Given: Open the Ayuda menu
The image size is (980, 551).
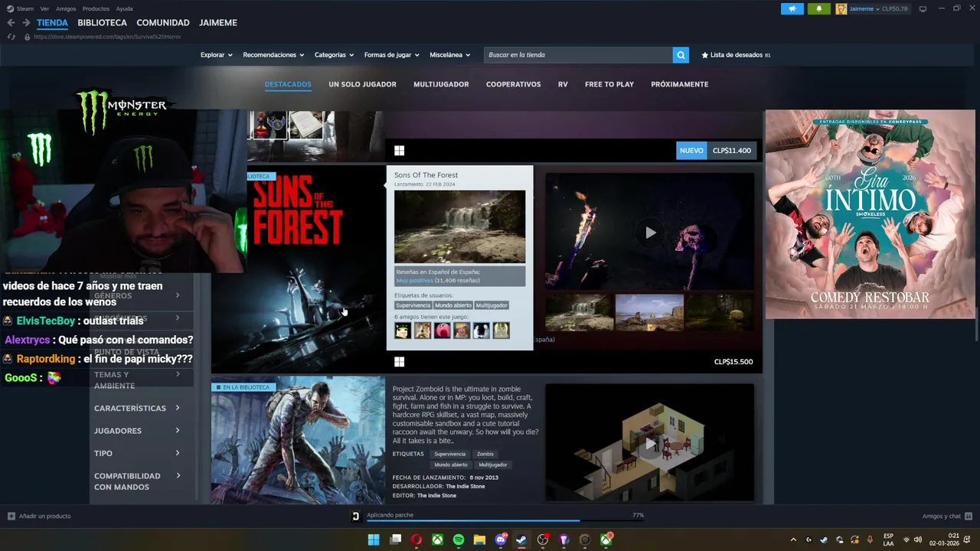Looking at the screenshot, I should click(124, 9).
